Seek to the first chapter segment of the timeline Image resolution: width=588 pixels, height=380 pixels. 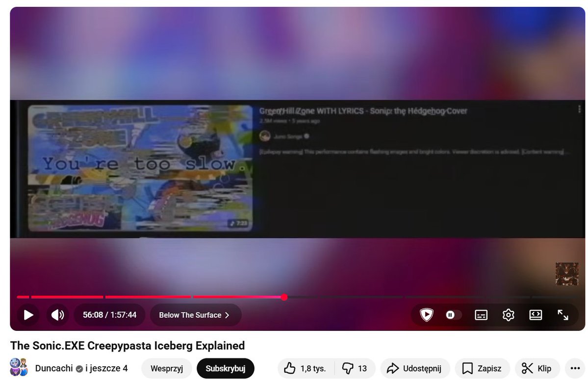[x=23, y=297]
